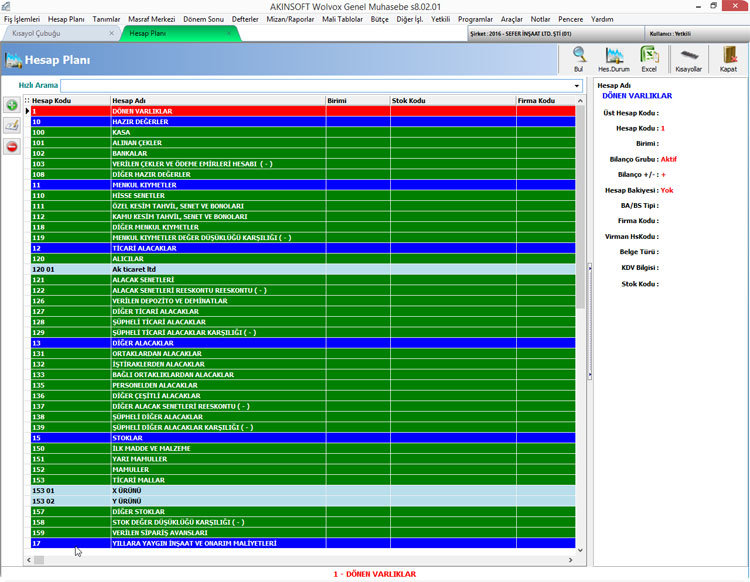The width and height of the screenshot is (750, 582).
Task: Switch to the Kısayol Çubuğu tab
Action: click(36, 33)
